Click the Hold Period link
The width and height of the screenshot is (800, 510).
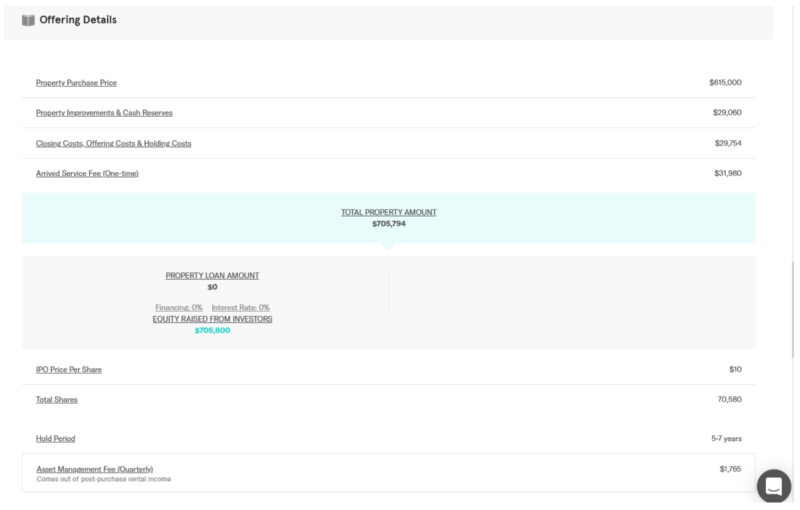pos(55,439)
